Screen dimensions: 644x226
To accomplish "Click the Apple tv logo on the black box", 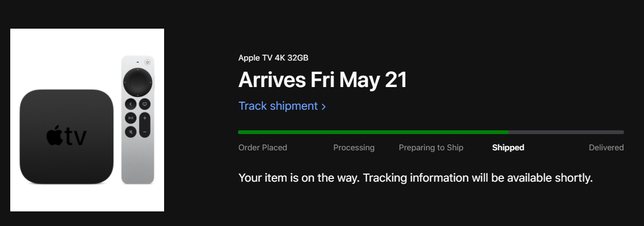I will click(x=66, y=136).
